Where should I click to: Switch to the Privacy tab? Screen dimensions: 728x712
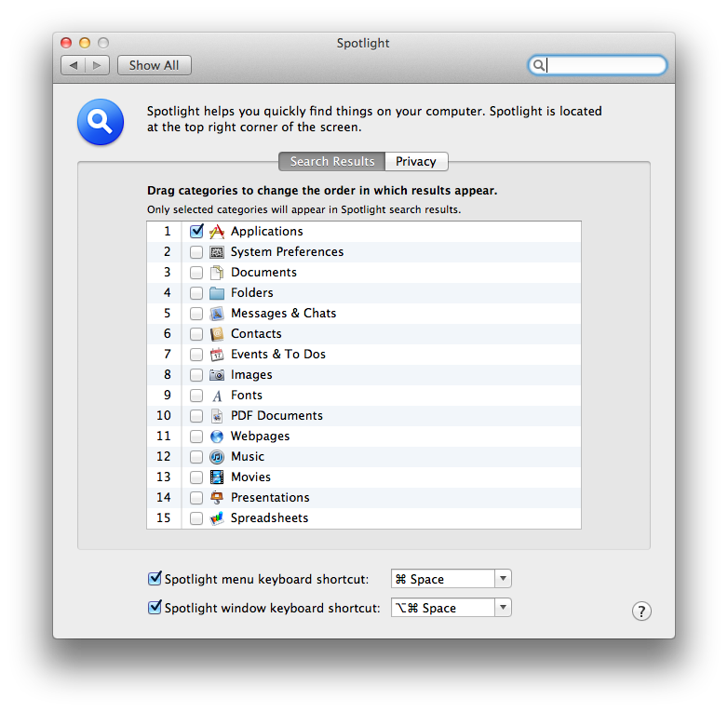416,162
